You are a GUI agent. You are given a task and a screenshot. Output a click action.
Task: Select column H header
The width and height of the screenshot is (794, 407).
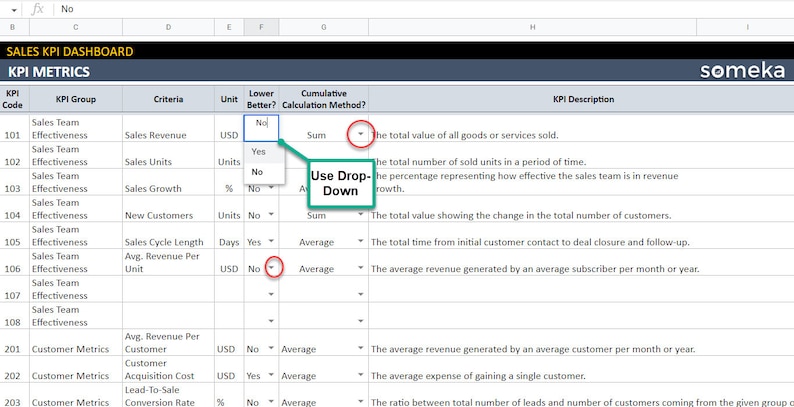[x=532, y=27]
